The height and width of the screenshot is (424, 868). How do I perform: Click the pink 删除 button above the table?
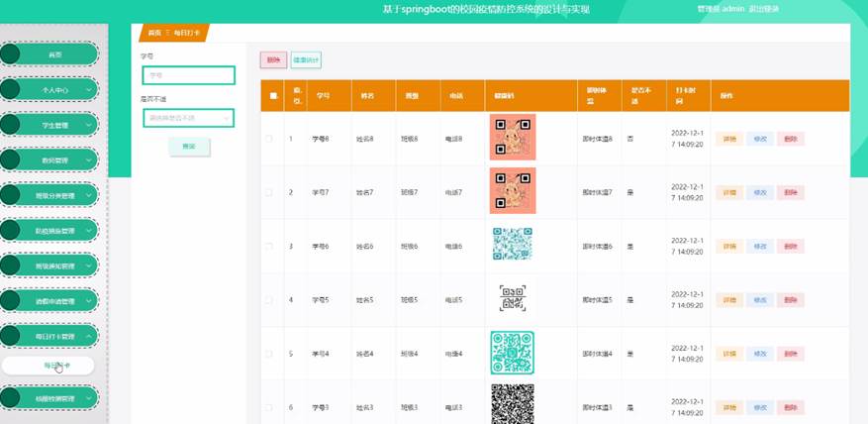(273, 59)
